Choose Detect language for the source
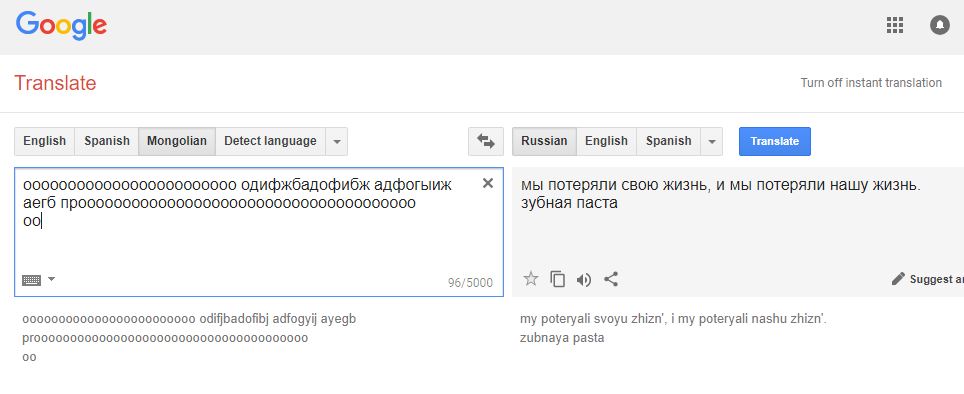The width and height of the screenshot is (964, 394). point(271,141)
